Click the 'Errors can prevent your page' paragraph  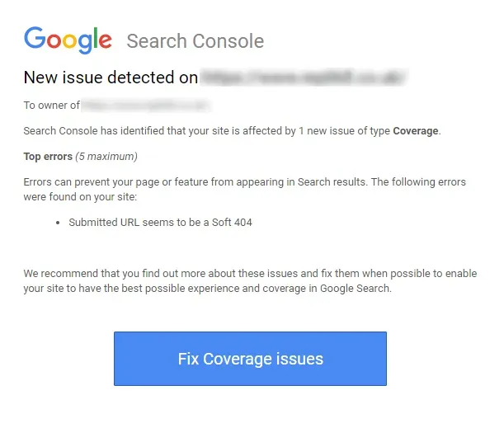pos(245,189)
